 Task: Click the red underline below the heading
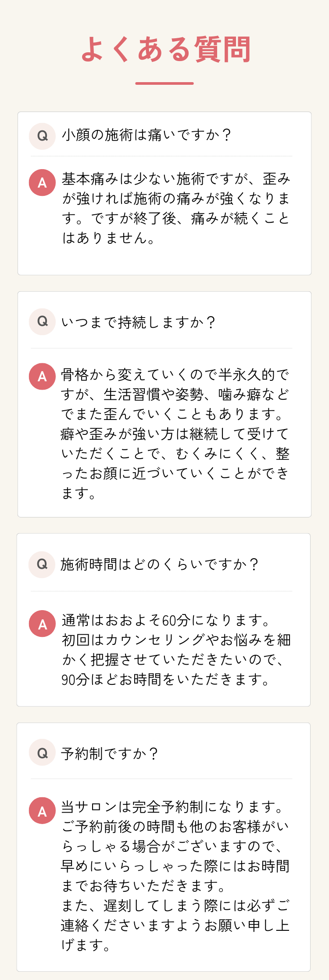click(164, 83)
